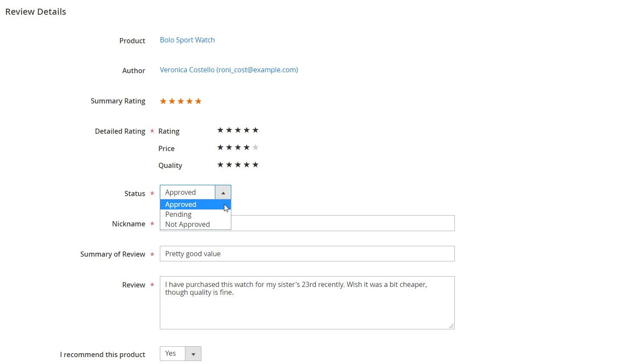Viewport: 619px width, 364px height.
Task: Click the Status field label
Action: 135,193
